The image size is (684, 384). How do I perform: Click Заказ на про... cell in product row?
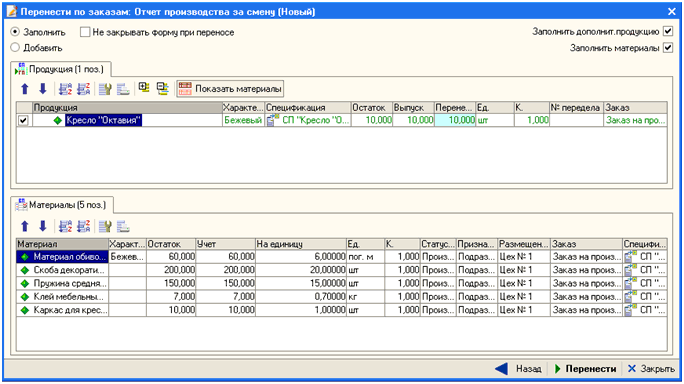tap(636, 120)
